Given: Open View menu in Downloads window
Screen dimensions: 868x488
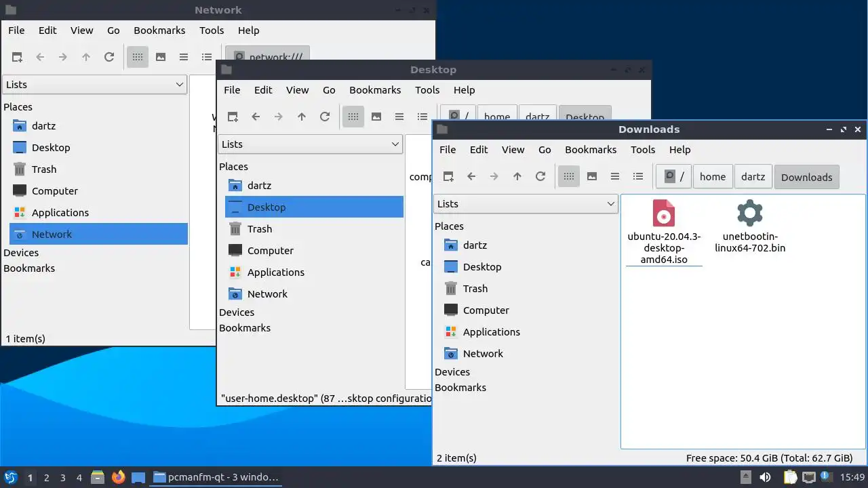Looking at the screenshot, I should tap(513, 150).
